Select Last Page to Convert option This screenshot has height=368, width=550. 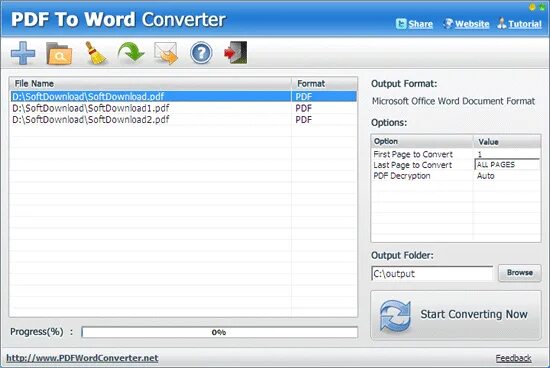click(x=412, y=165)
